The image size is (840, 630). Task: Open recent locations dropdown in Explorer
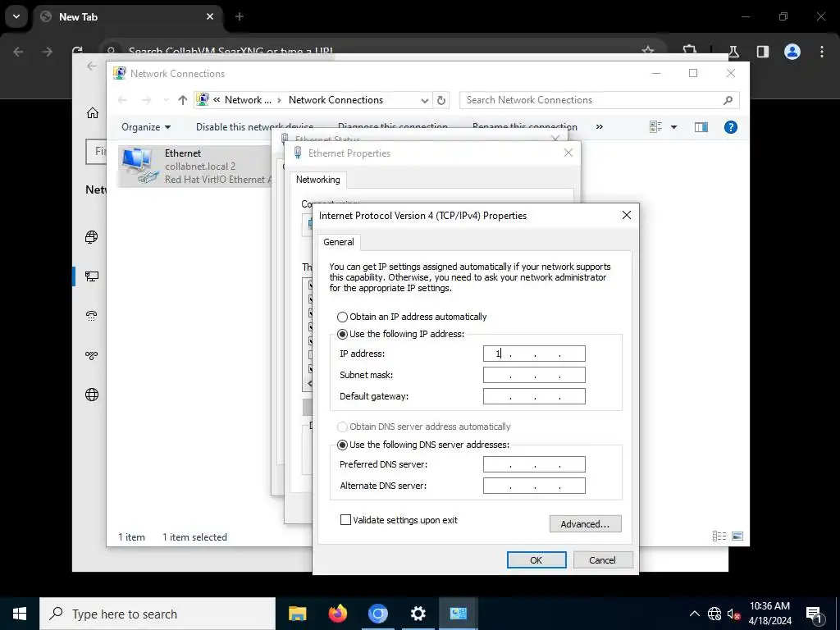pos(166,100)
